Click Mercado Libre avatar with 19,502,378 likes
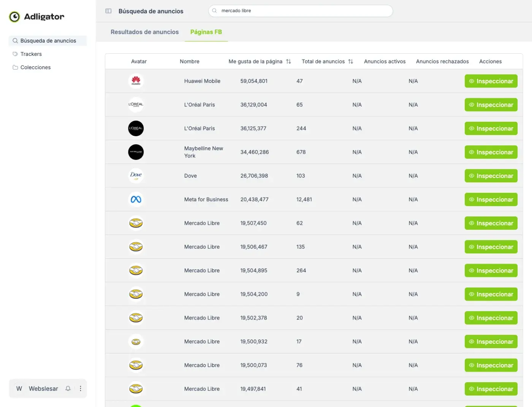This screenshot has width=532, height=407. coord(136,318)
